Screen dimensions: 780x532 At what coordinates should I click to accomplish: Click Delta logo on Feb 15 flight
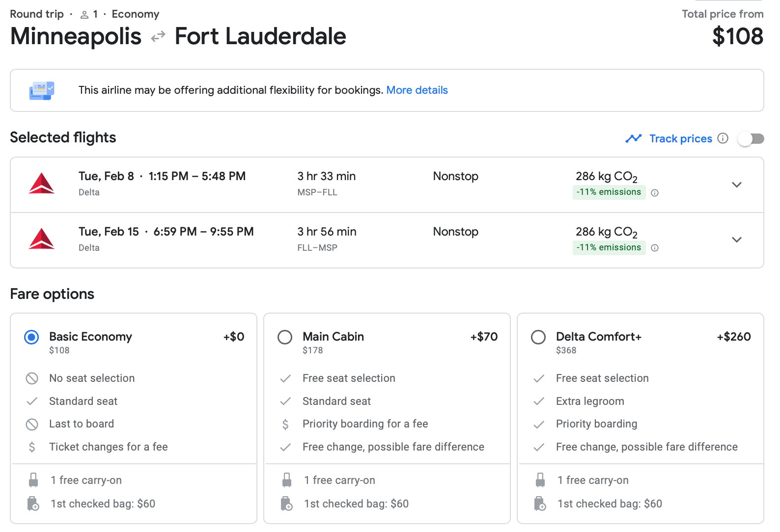(42, 239)
